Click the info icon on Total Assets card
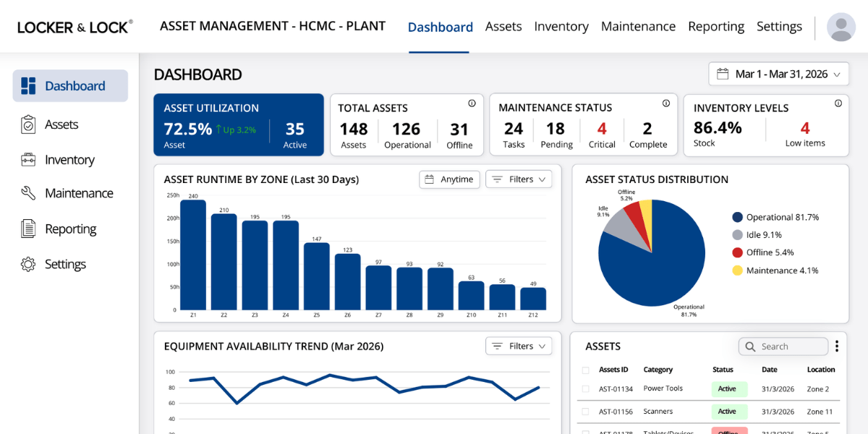Viewport: 868px width, 434px height. pos(472,103)
